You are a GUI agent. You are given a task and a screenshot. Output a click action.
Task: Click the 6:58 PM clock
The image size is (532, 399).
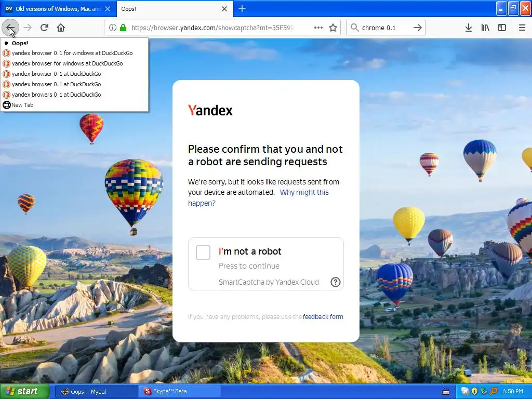[513, 391]
